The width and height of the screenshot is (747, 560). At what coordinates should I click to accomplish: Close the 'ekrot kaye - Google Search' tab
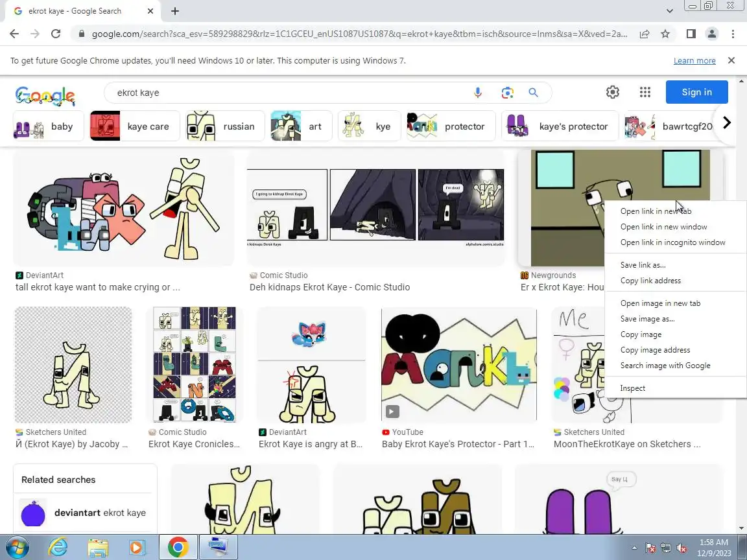pyautogui.click(x=150, y=11)
